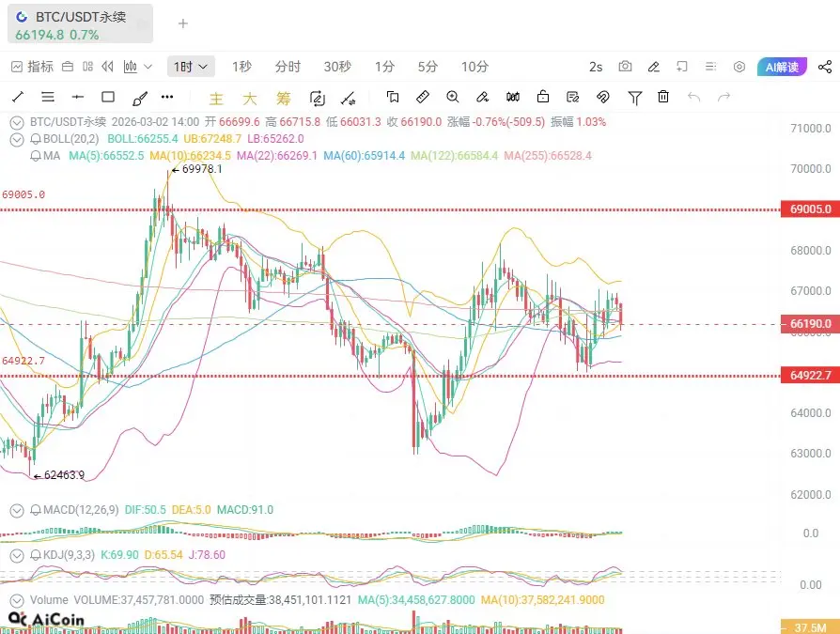
Task: Click the rotate-edit icon after 筹
Action: click(318, 98)
